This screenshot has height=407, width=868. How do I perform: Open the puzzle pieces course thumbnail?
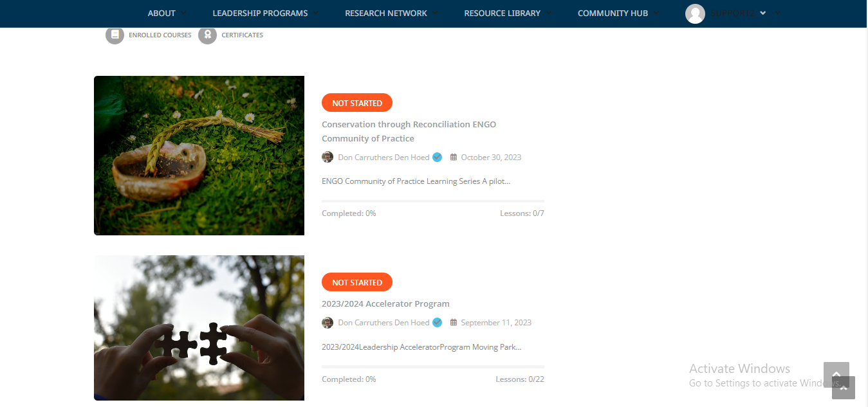coord(199,328)
